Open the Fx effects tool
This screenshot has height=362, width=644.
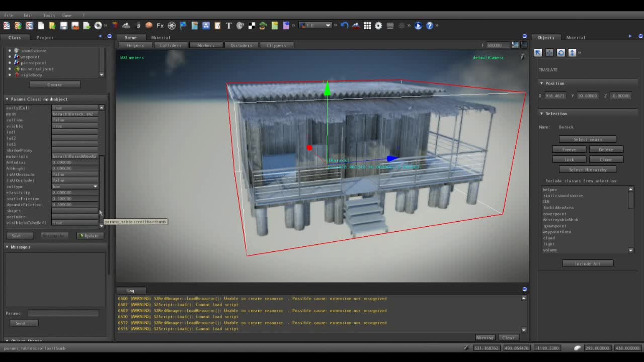(x=159, y=26)
